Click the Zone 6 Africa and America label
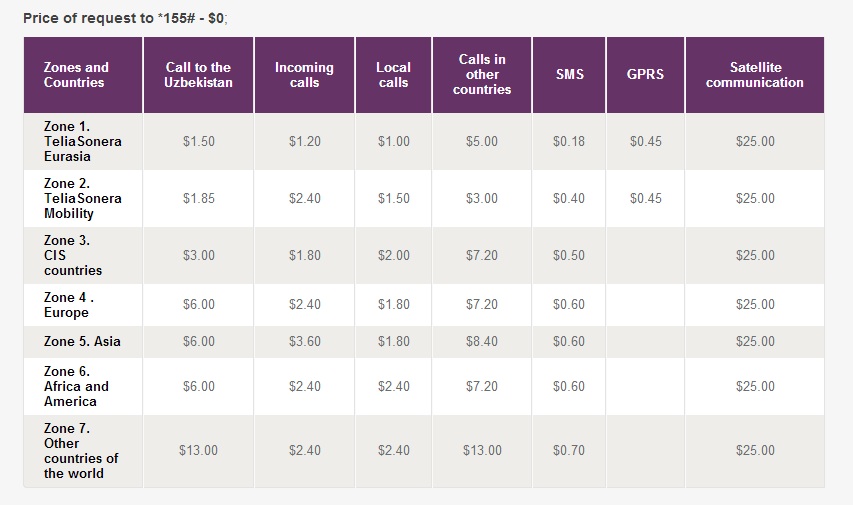 click(x=76, y=387)
